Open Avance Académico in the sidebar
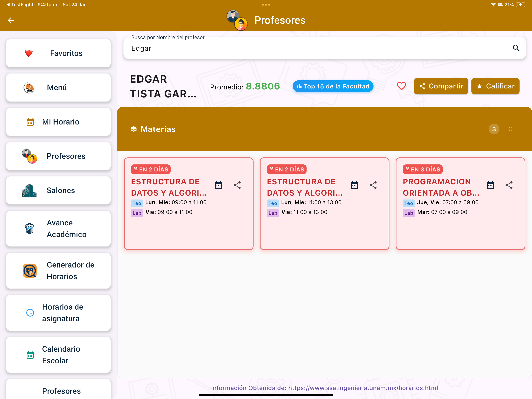 click(58, 229)
